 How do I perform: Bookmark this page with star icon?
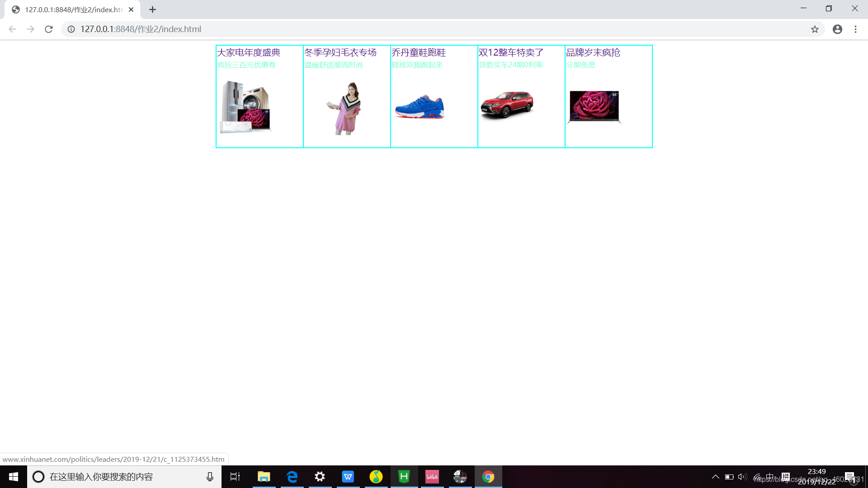(815, 29)
